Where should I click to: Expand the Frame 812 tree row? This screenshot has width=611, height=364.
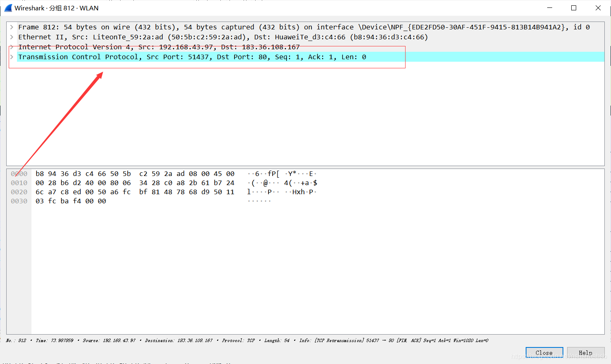coord(12,27)
